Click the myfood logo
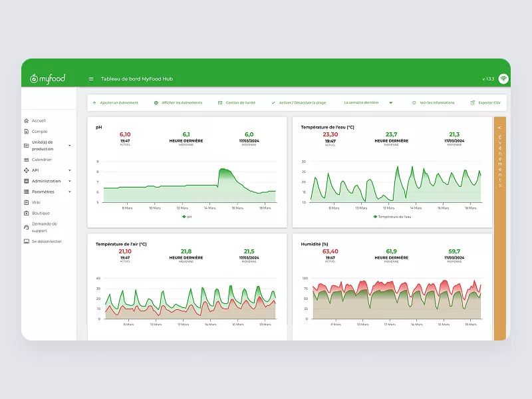This screenshot has height=399, width=532. [47, 78]
